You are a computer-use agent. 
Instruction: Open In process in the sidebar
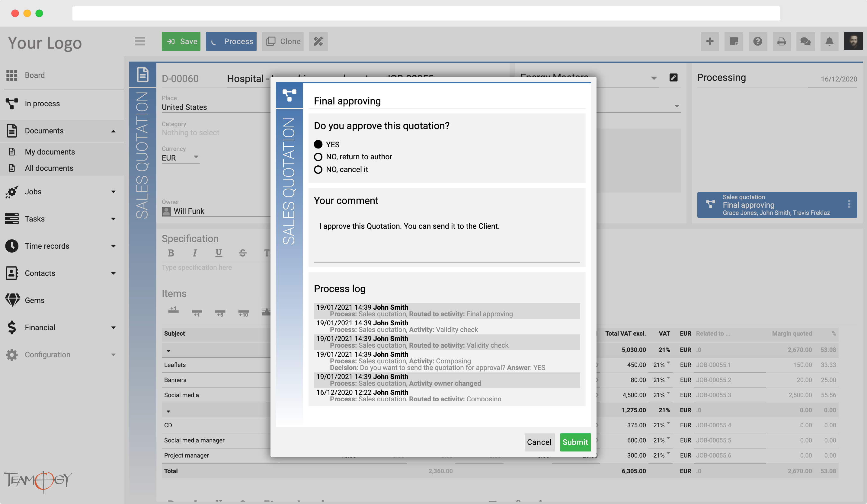coord(42,104)
